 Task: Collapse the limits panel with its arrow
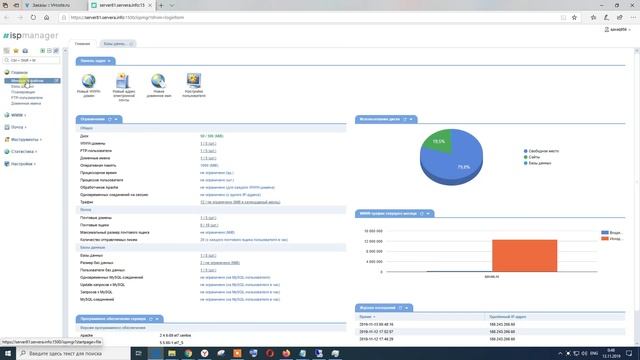[x=116, y=119]
